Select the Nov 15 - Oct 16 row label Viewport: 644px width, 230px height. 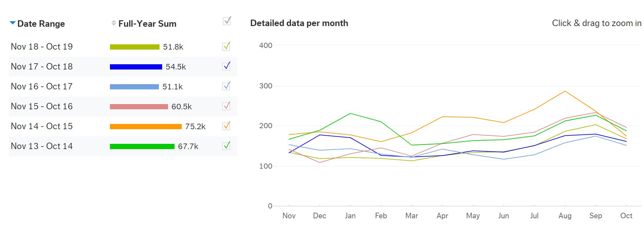(x=42, y=106)
